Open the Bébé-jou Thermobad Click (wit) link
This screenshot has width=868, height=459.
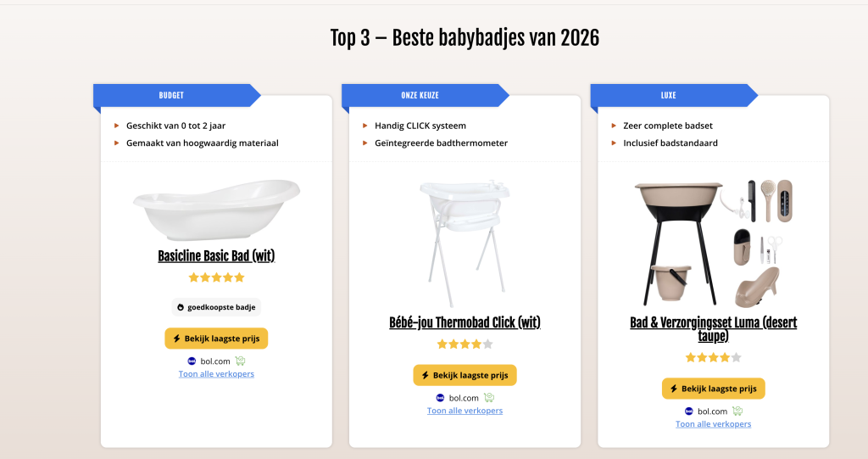click(x=465, y=322)
